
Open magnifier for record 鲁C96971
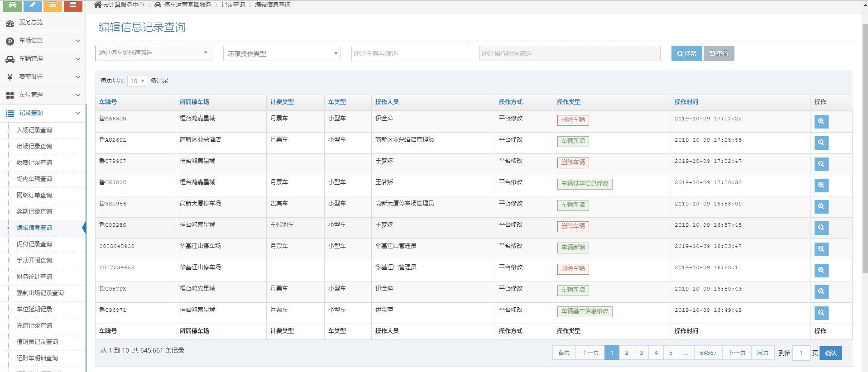pyautogui.click(x=821, y=313)
